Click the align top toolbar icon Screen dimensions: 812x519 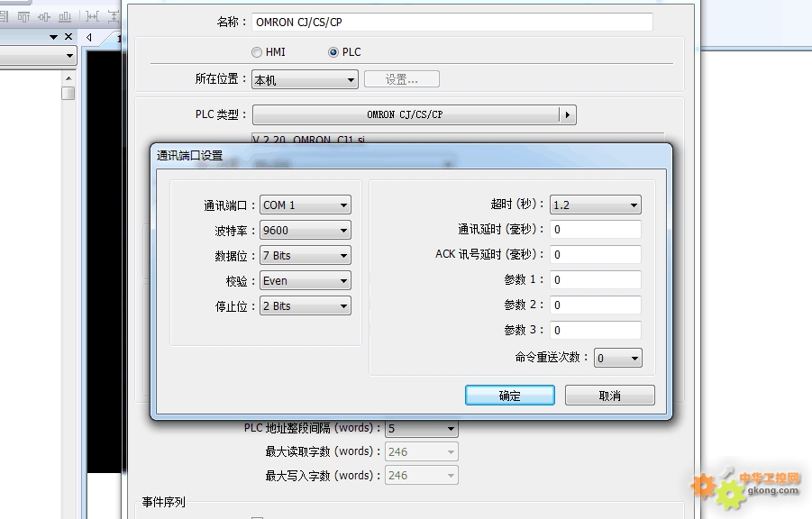[23, 17]
